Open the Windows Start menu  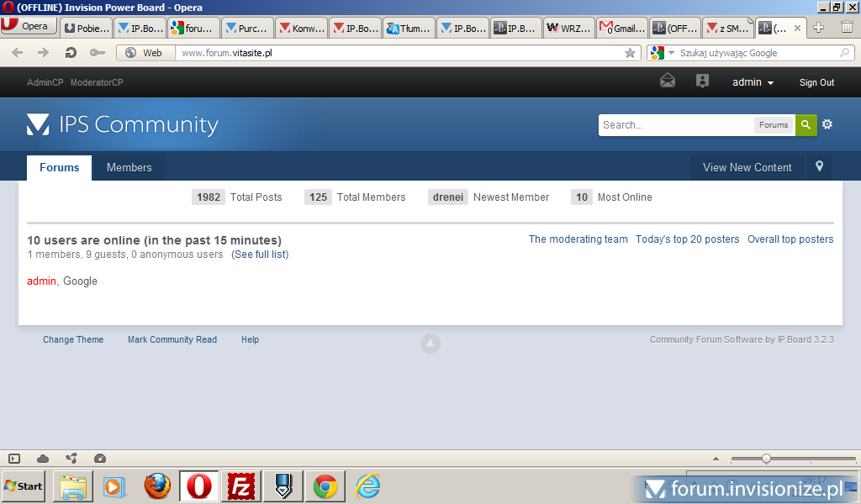coord(24,486)
